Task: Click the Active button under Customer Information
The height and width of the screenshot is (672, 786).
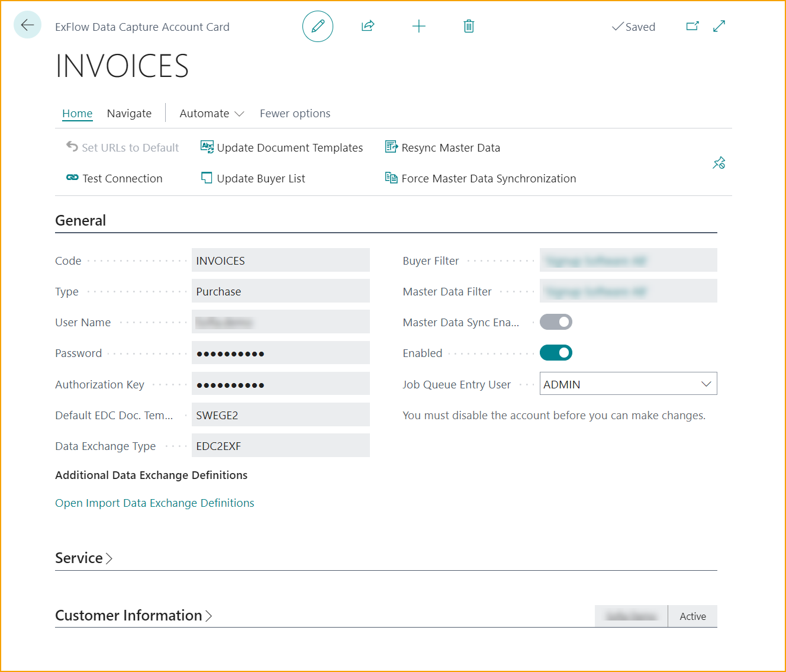Action: 692,616
